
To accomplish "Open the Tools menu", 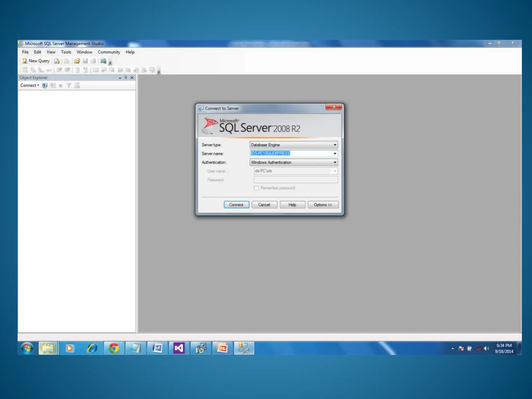I will 66,52.
